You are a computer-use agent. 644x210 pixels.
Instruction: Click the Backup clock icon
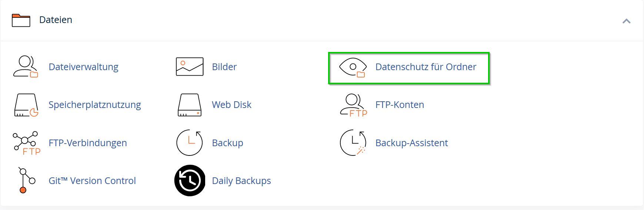190,143
